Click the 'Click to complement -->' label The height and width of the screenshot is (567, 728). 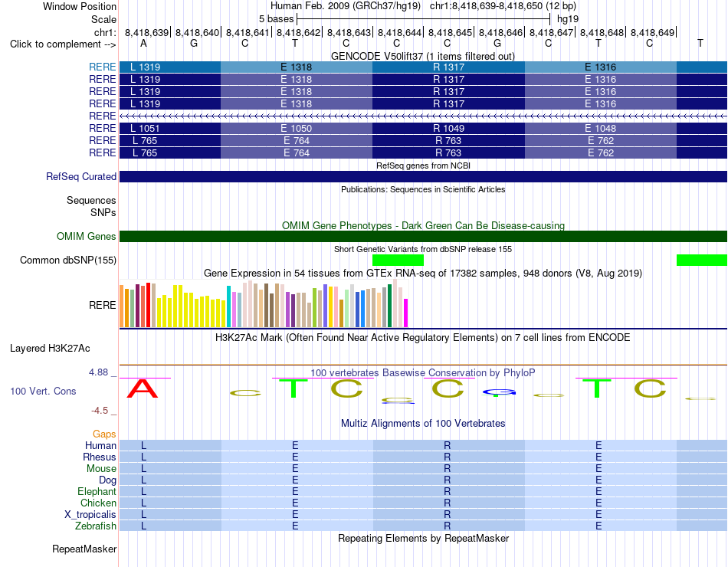pos(63,44)
